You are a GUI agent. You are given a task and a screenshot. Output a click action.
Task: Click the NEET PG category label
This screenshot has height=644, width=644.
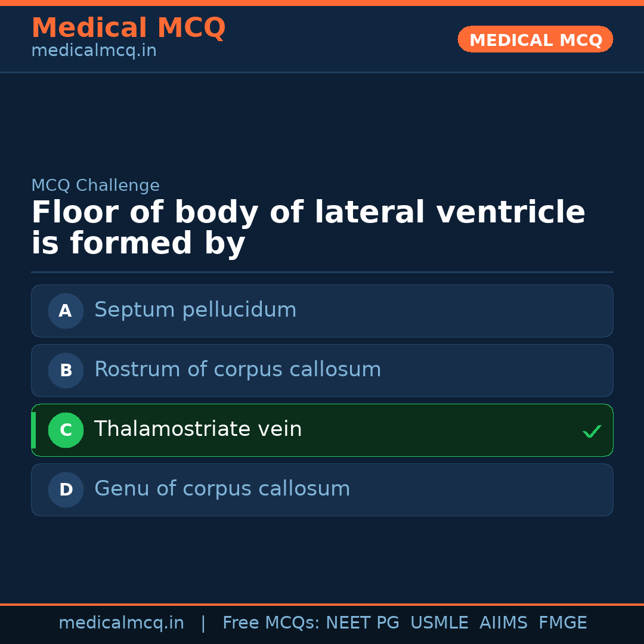pyautogui.click(x=362, y=622)
